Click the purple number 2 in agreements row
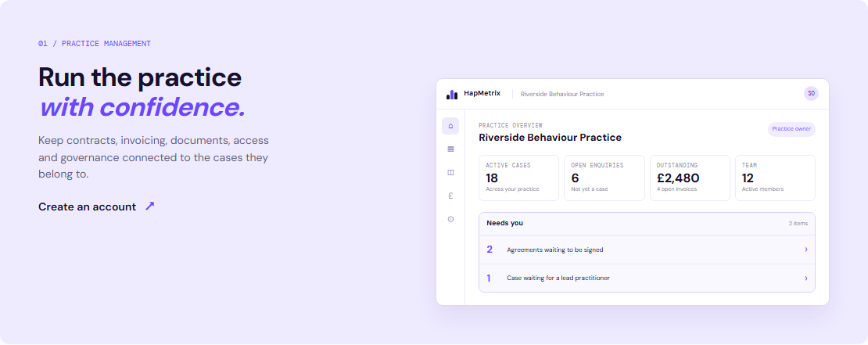 point(490,250)
